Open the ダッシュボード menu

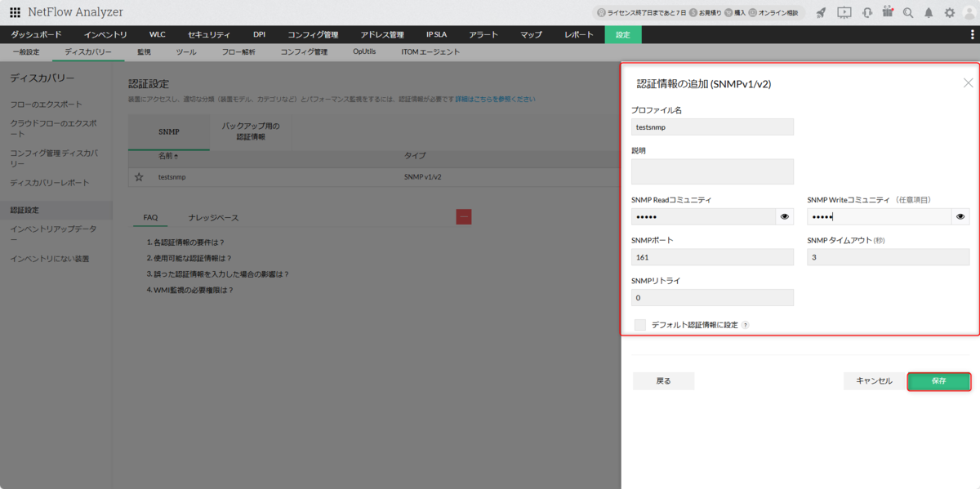(x=36, y=34)
